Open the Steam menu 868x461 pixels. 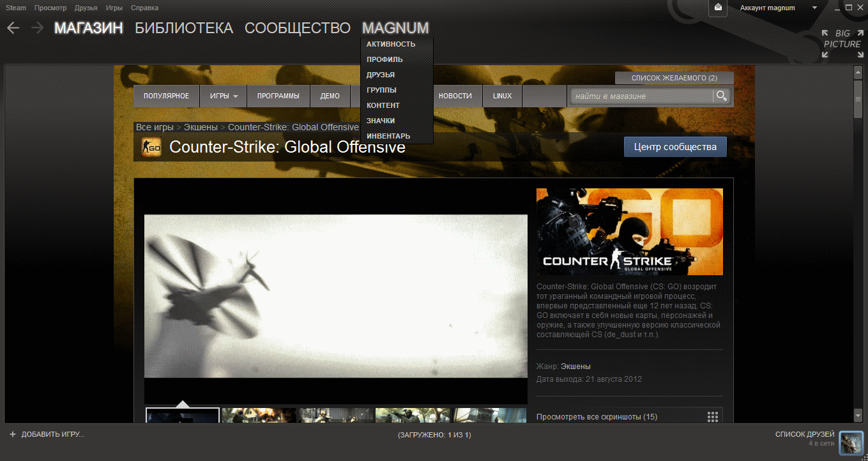tap(16, 8)
